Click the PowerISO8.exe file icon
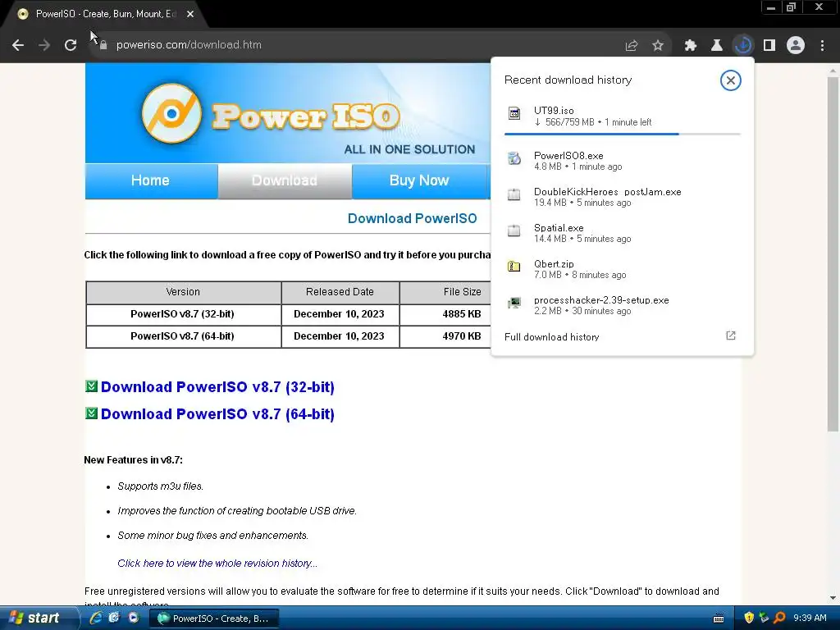The image size is (840, 630). [x=514, y=158]
